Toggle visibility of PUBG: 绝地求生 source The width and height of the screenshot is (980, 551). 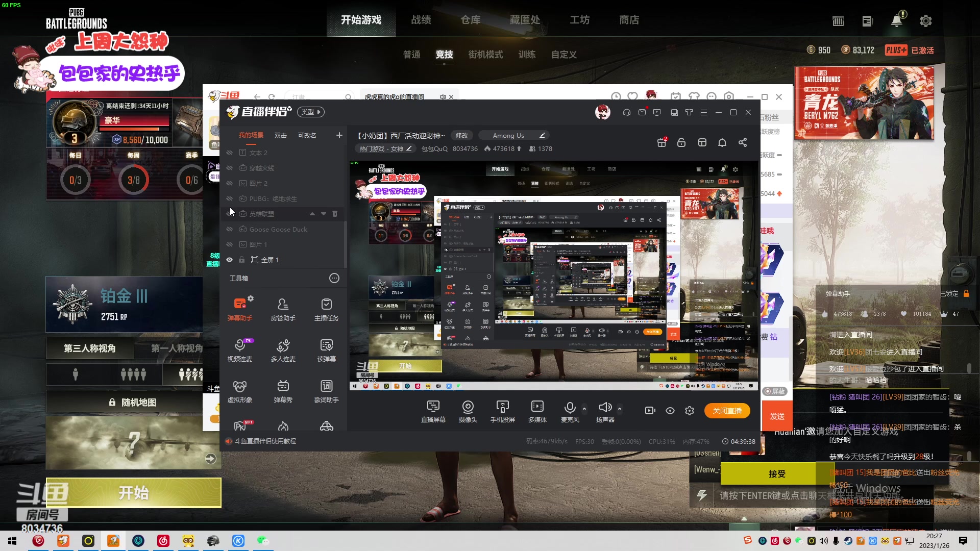click(x=230, y=198)
